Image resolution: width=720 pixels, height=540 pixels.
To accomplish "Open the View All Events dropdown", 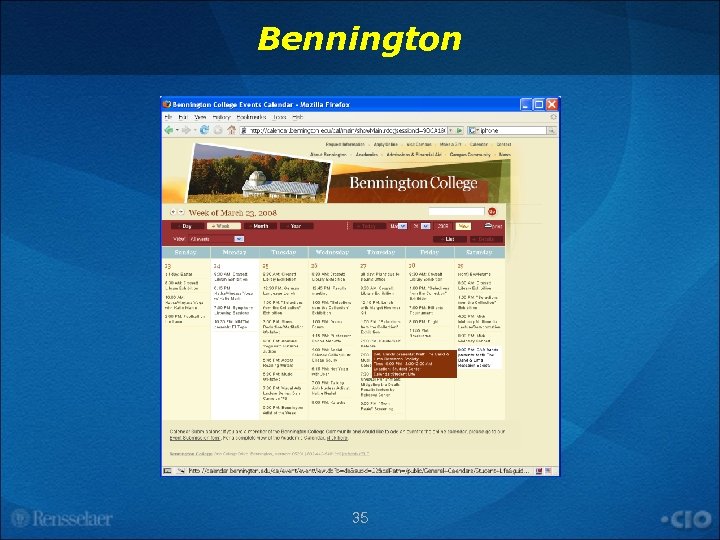I will (239, 239).
